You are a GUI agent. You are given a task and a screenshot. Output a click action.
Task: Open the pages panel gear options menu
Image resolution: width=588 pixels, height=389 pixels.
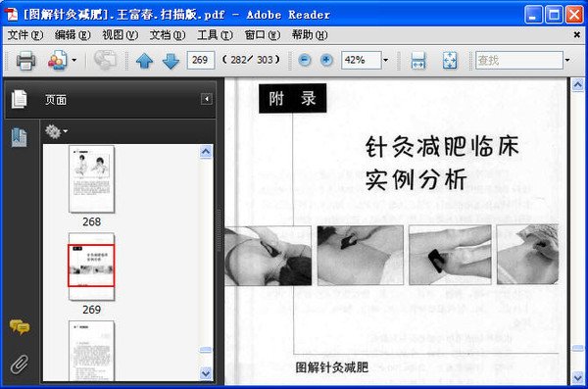pyautogui.click(x=56, y=131)
